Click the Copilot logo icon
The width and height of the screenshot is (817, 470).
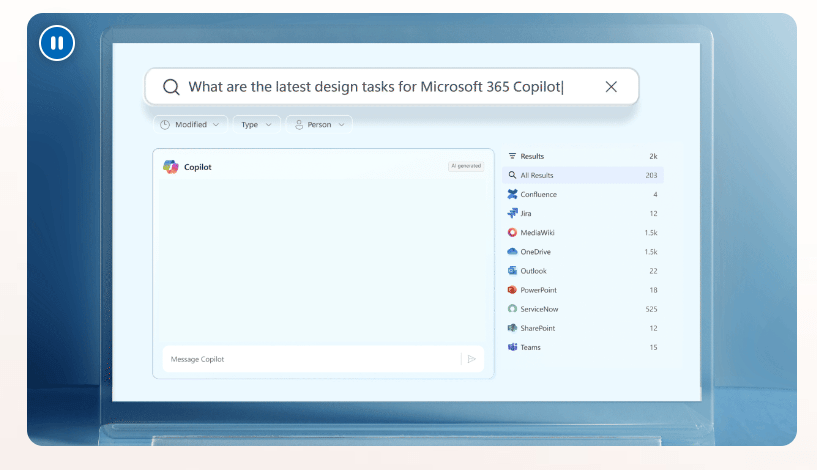tap(171, 167)
